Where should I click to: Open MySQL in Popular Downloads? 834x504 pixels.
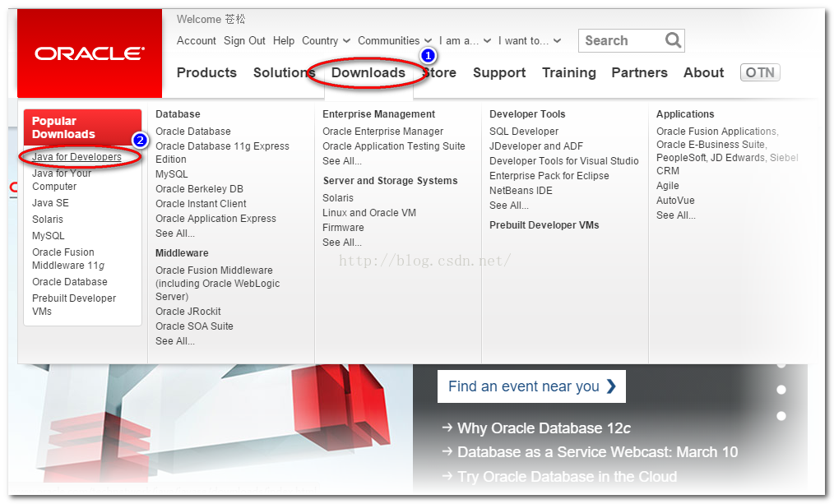pos(48,235)
